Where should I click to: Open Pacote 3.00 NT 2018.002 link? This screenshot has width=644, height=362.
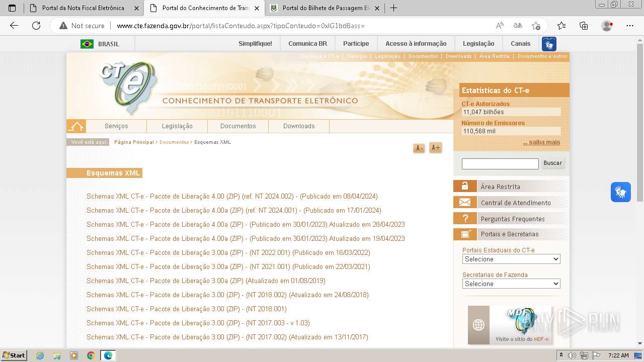[227, 295]
